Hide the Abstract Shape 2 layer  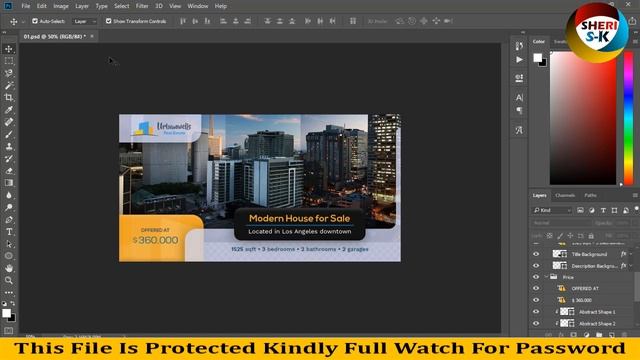pos(536,323)
